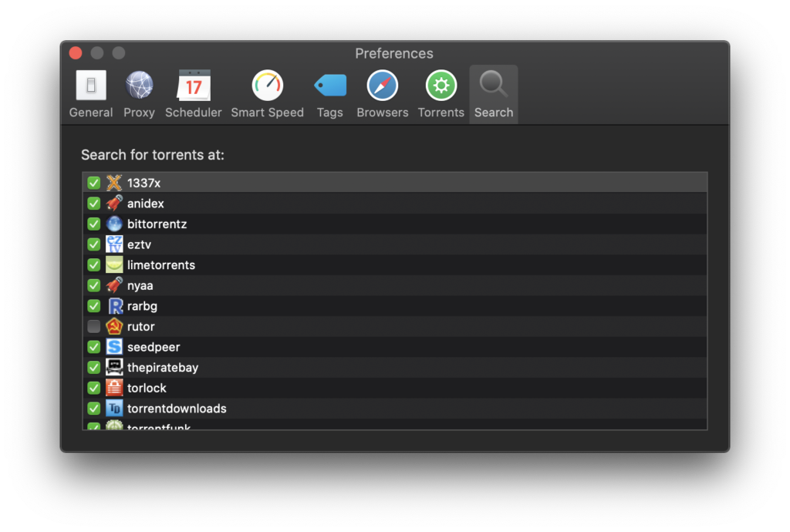Click the rutor star icon
The image size is (790, 532).
(x=114, y=327)
